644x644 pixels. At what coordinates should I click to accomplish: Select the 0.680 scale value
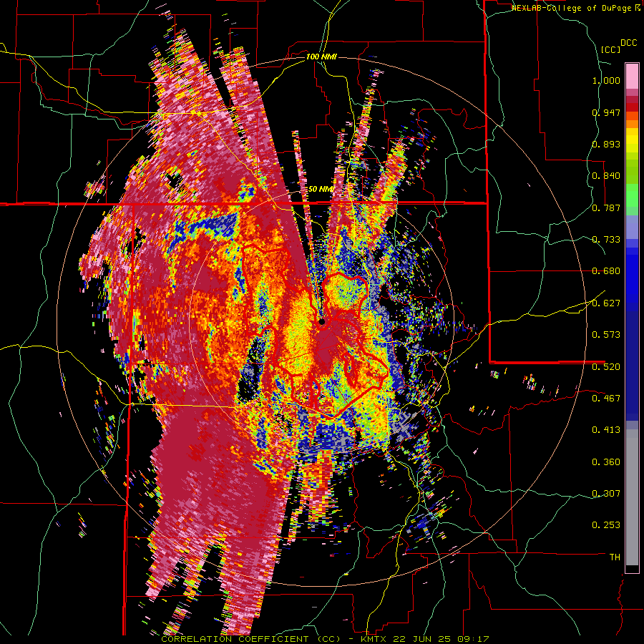[606, 271]
